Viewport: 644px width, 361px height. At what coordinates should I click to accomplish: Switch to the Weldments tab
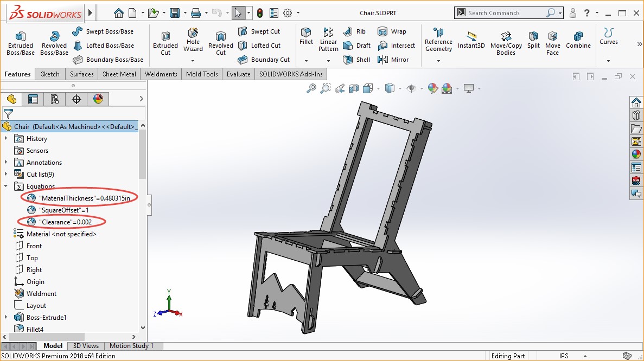[161, 74]
